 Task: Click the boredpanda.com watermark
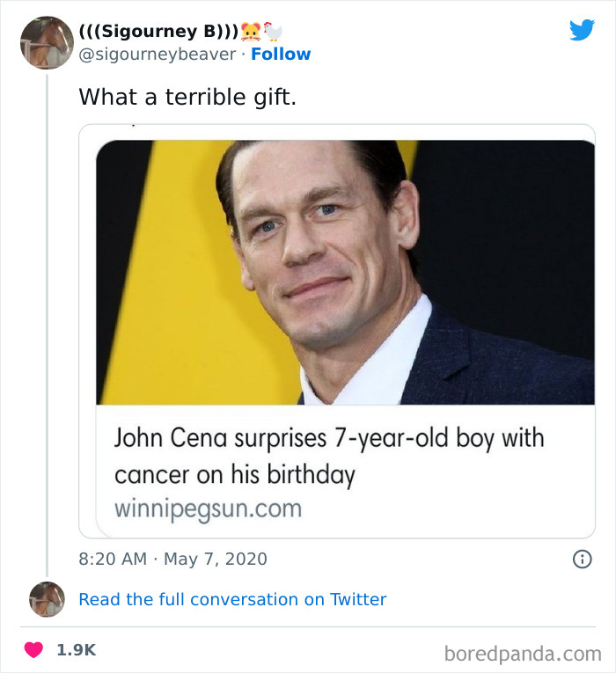(523, 653)
